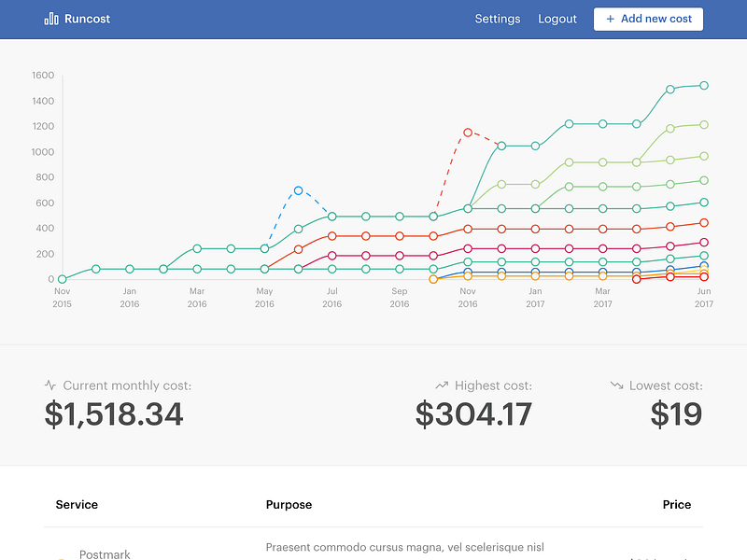The image size is (747, 560).
Task: Select the blue dashed peak point near June 2016
Action: [298, 190]
